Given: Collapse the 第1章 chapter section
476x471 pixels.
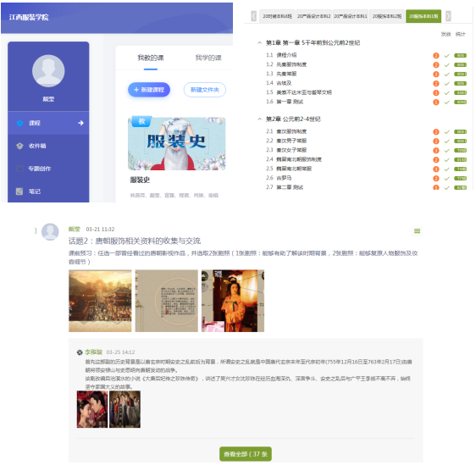Looking at the screenshot, I should pyautogui.click(x=259, y=43).
